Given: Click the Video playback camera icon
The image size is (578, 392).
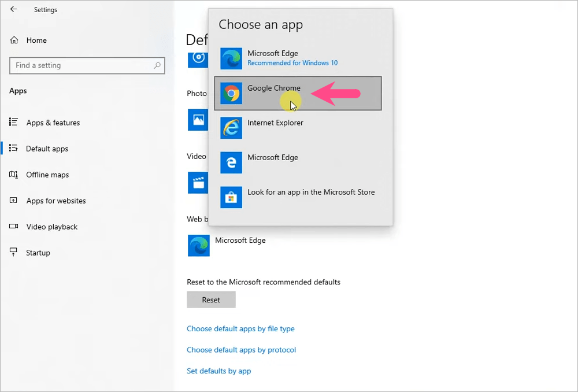Looking at the screenshot, I should tap(14, 226).
